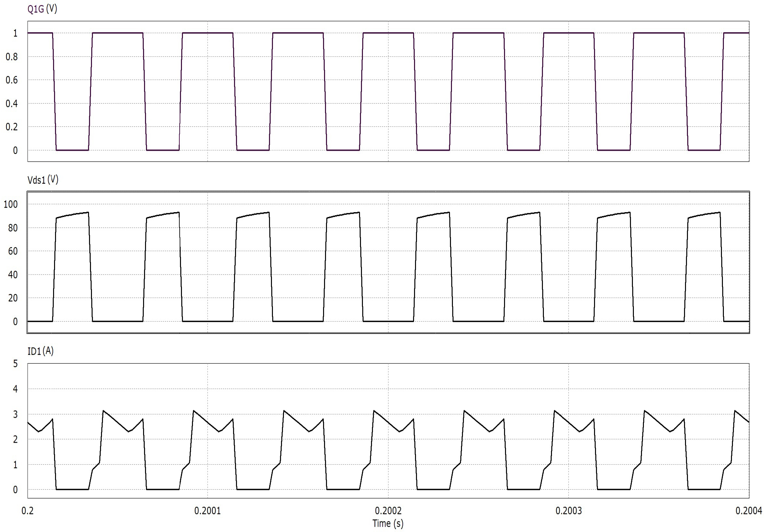This screenshot has height=532, width=764.
Task: Click the 0.2002 time axis tick label
Action: click(x=388, y=511)
